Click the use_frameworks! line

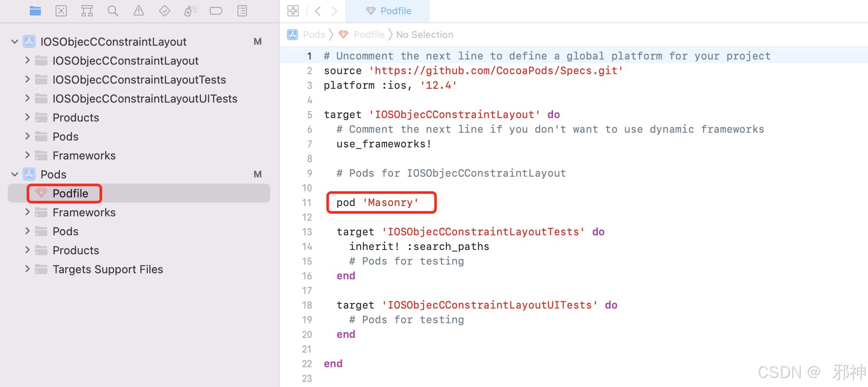point(384,144)
